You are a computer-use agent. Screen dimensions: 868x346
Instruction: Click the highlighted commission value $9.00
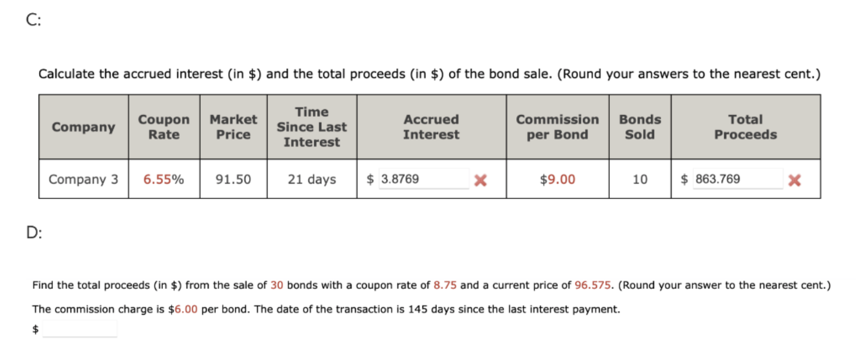coord(557,179)
